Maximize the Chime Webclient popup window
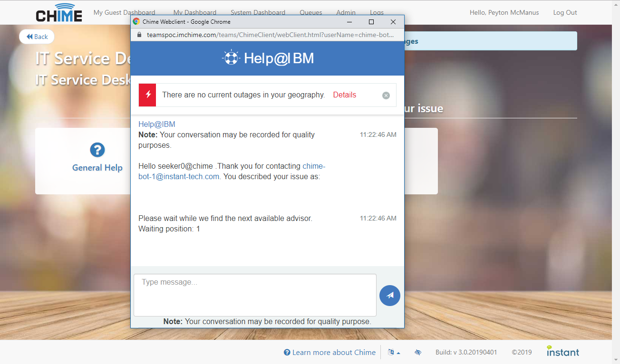The height and width of the screenshot is (364, 620). tap(371, 21)
